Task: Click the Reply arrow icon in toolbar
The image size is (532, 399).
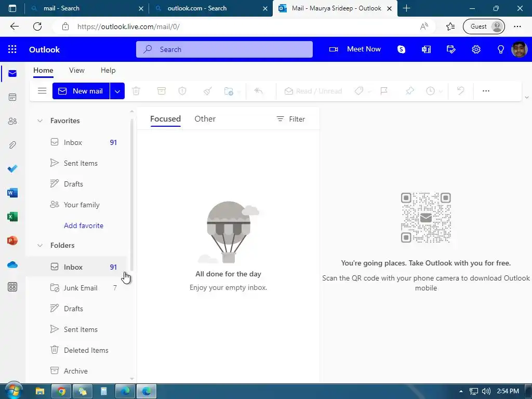Action: click(259, 91)
